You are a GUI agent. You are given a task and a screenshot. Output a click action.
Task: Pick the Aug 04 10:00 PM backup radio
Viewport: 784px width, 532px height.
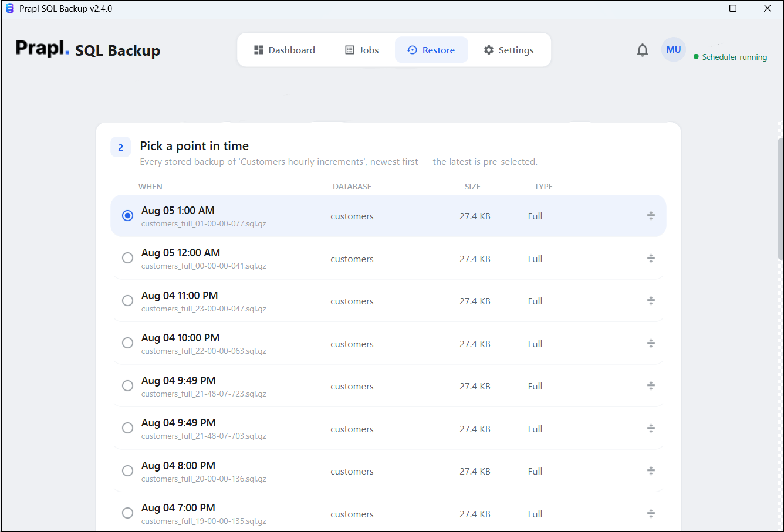127,343
